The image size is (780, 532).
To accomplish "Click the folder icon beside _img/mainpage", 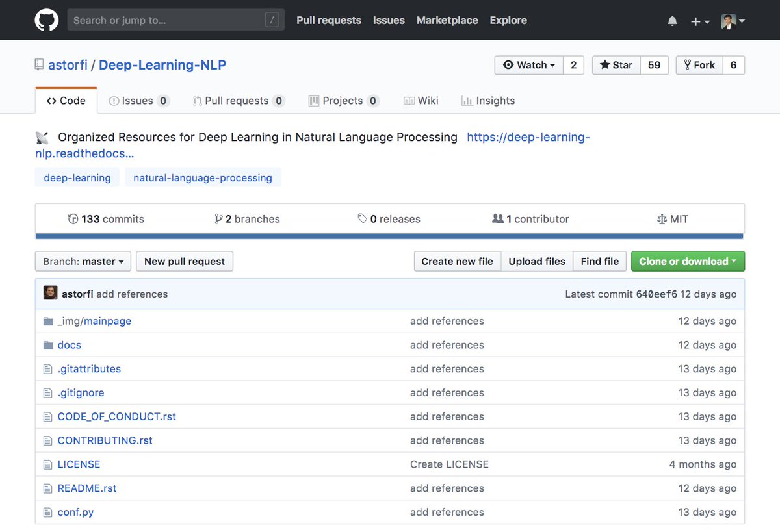I will click(48, 321).
